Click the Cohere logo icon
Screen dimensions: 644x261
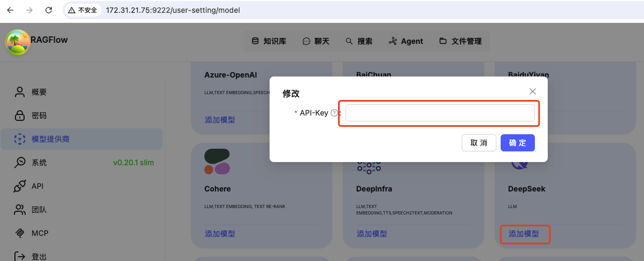tap(217, 162)
